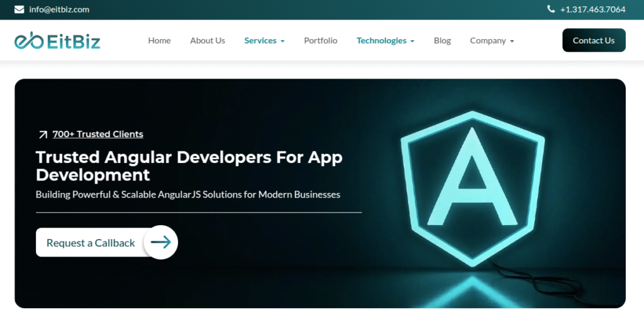Click the phone handset icon
644x327 pixels.
pos(551,9)
